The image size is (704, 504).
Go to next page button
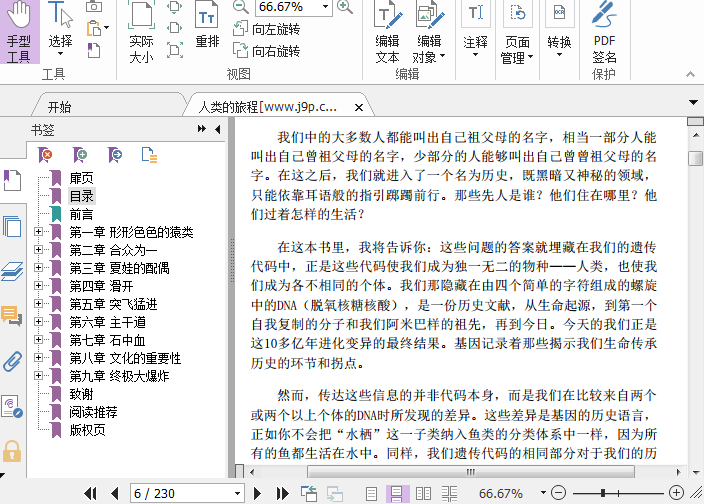pos(257,494)
